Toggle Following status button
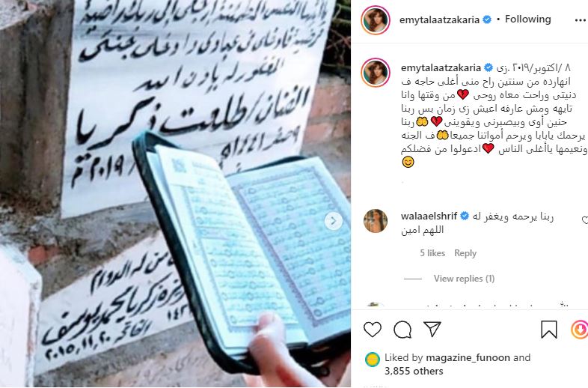The width and height of the screenshot is (588, 388). tap(527, 19)
